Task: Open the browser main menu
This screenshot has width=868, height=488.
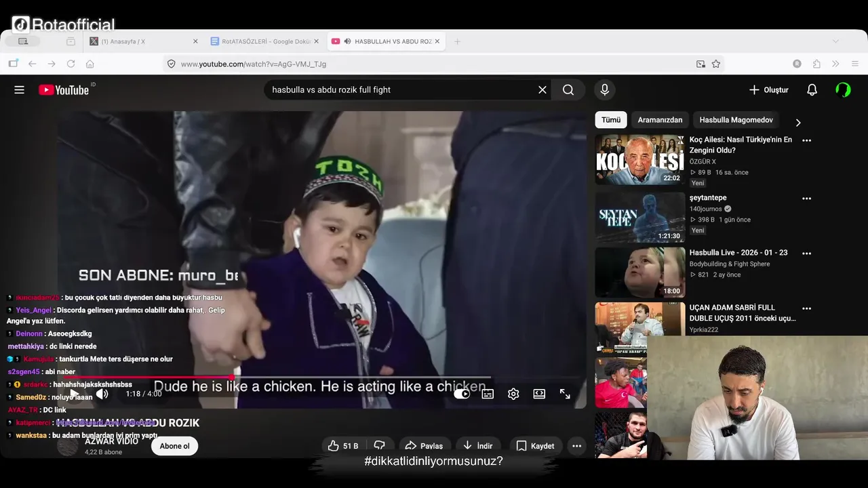Action: [x=855, y=64]
